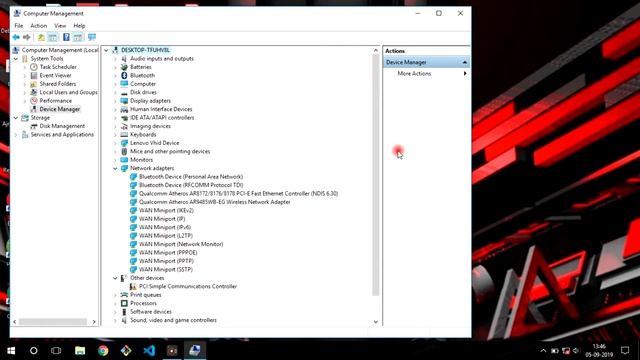The width and height of the screenshot is (640, 360).
Task: Collapse the Network adapters category
Action: 115,169
